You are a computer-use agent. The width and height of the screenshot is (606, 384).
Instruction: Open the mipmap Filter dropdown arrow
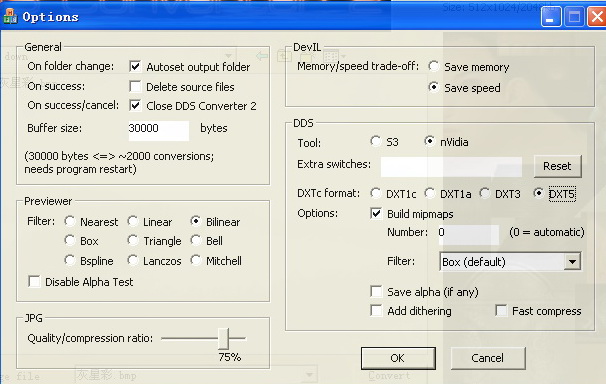pos(572,262)
